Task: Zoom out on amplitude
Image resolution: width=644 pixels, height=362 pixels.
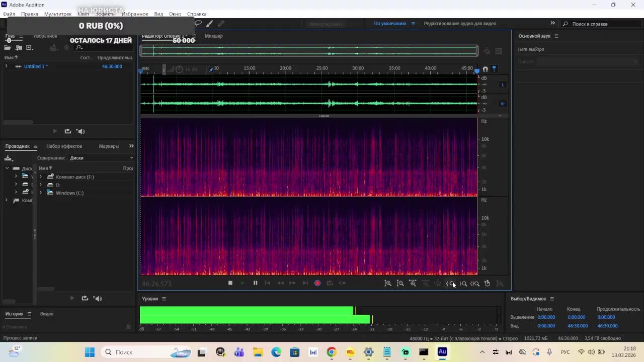Action: pos(400,284)
